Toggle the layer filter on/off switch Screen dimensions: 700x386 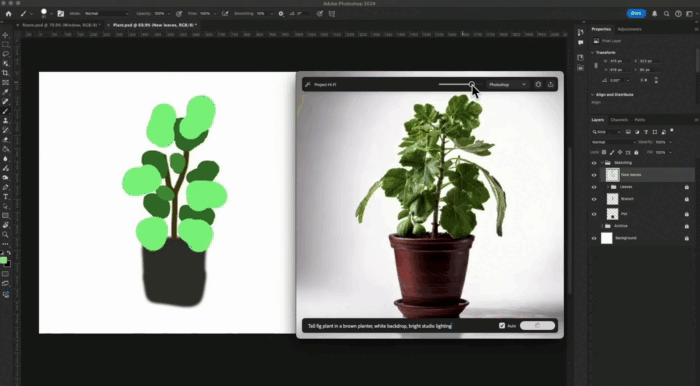point(672,131)
